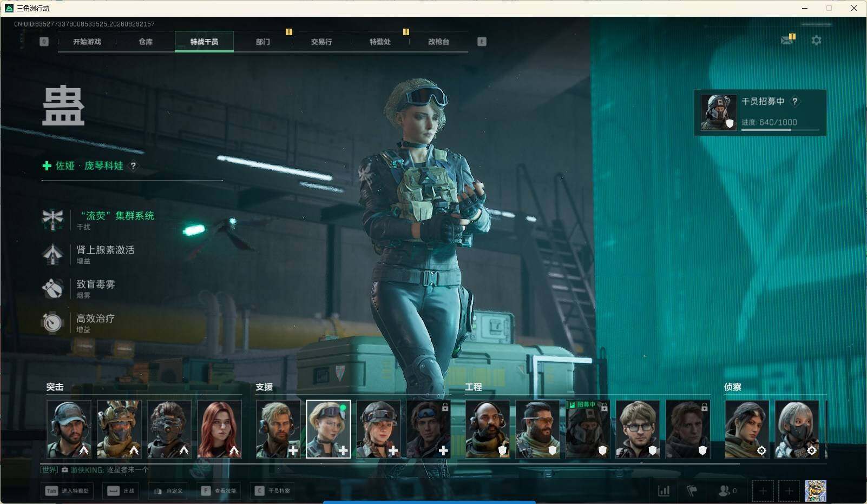Select the 高效治疗 skill icon
This screenshot has width=867, height=504.
(52, 322)
